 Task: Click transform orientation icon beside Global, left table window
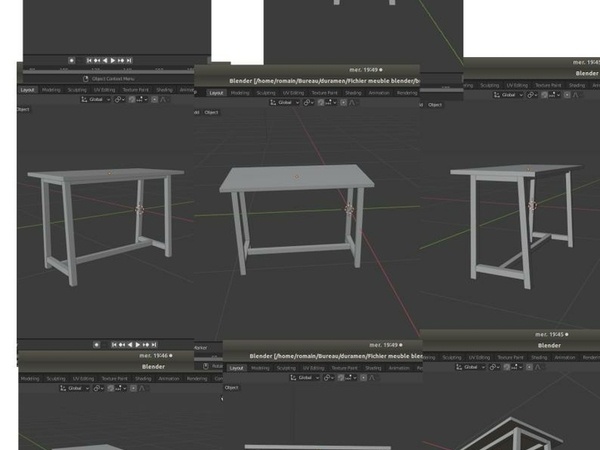tap(81, 99)
